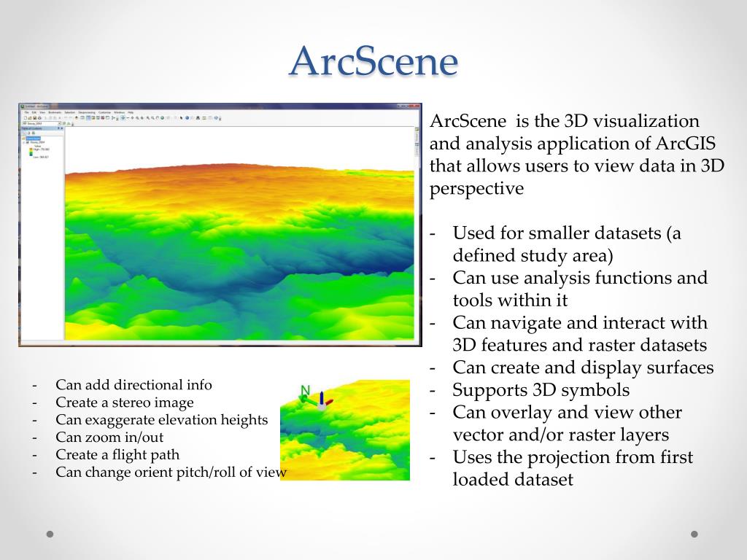
Task: Click the 'Create a flight path' bullet
Action: click(117, 455)
